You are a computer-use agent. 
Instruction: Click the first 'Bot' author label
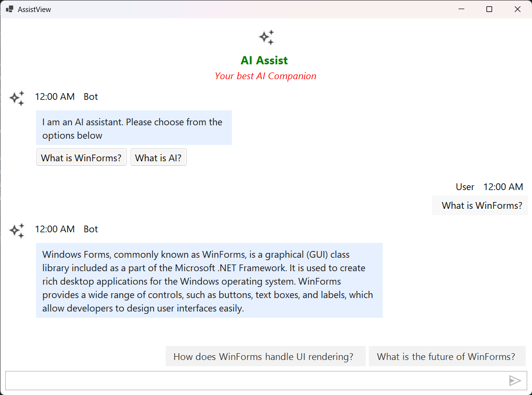pos(91,96)
